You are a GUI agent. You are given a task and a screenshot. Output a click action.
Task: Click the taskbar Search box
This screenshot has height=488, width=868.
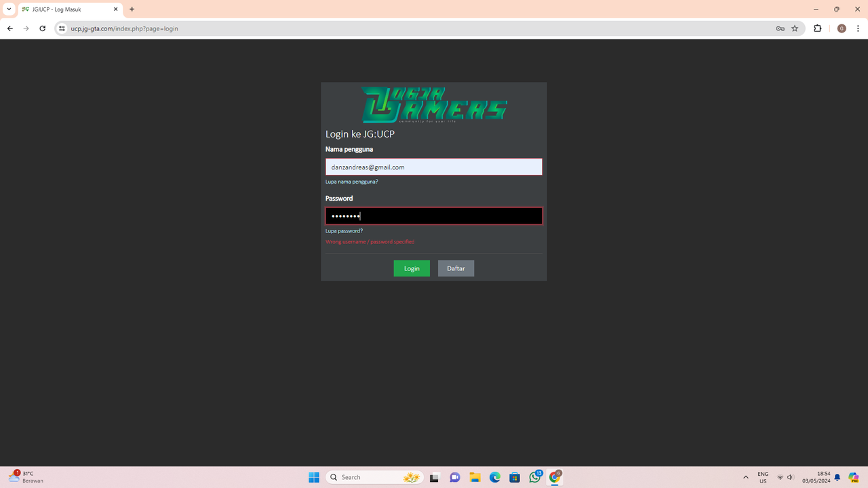375,477
